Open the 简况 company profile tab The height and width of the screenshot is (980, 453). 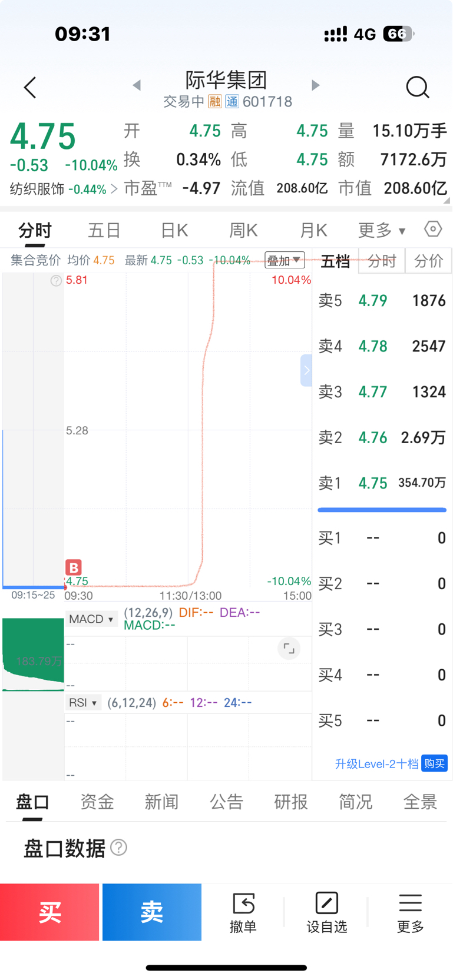pyautogui.click(x=355, y=802)
